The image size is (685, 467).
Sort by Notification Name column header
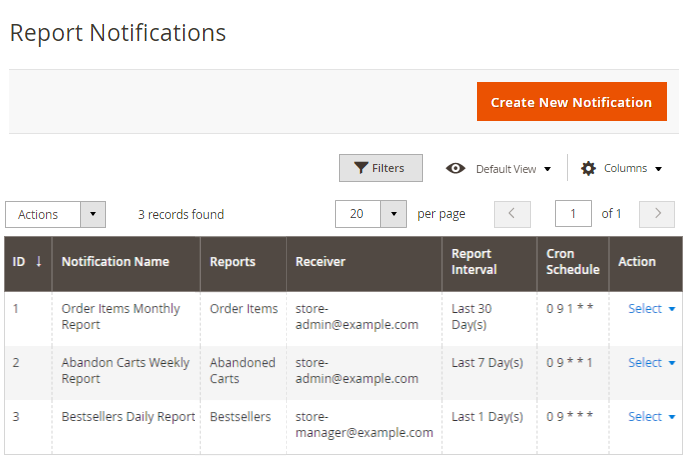click(x=115, y=262)
